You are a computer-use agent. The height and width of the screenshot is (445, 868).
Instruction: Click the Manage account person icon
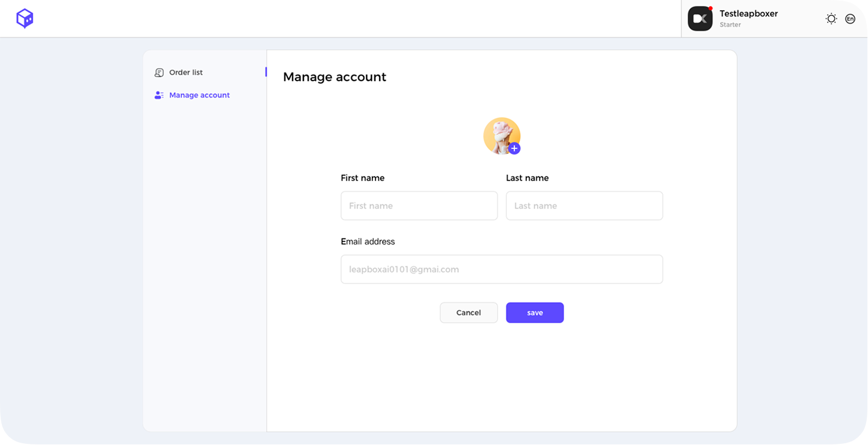(x=158, y=95)
